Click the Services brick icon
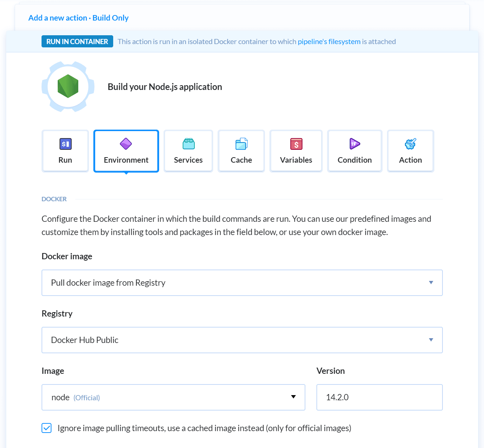This screenshot has height=448, width=484. click(189, 144)
